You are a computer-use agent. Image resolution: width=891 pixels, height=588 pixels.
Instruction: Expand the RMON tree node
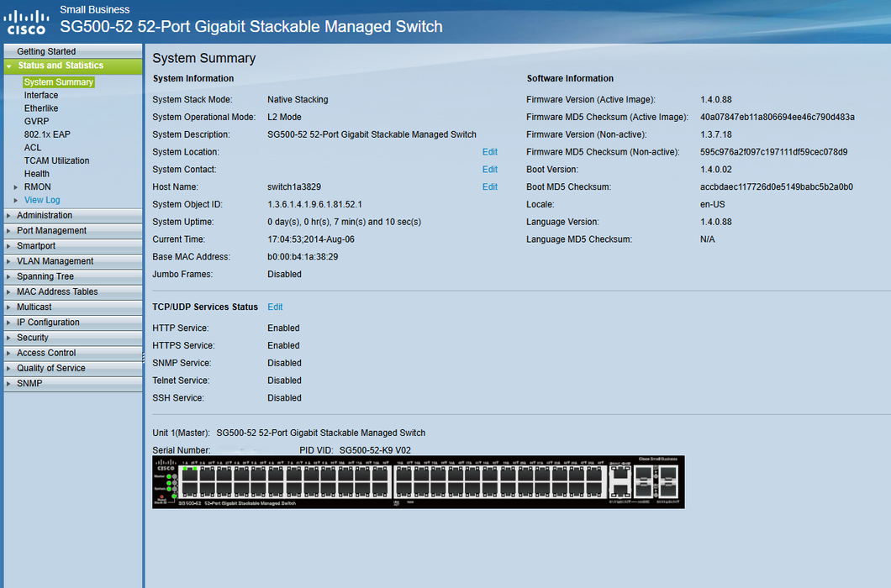16,187
